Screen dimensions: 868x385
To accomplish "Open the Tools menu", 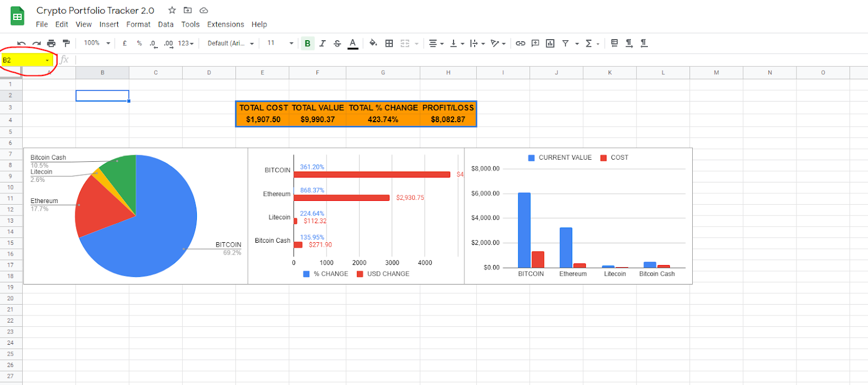I will pyautogui.click(x=190, y=24).
